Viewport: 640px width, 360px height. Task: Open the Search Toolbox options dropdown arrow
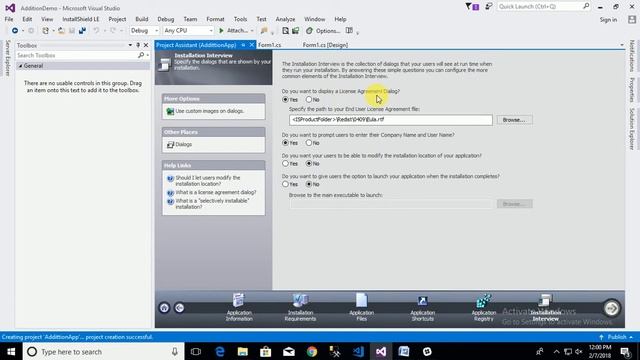point(147,55)
